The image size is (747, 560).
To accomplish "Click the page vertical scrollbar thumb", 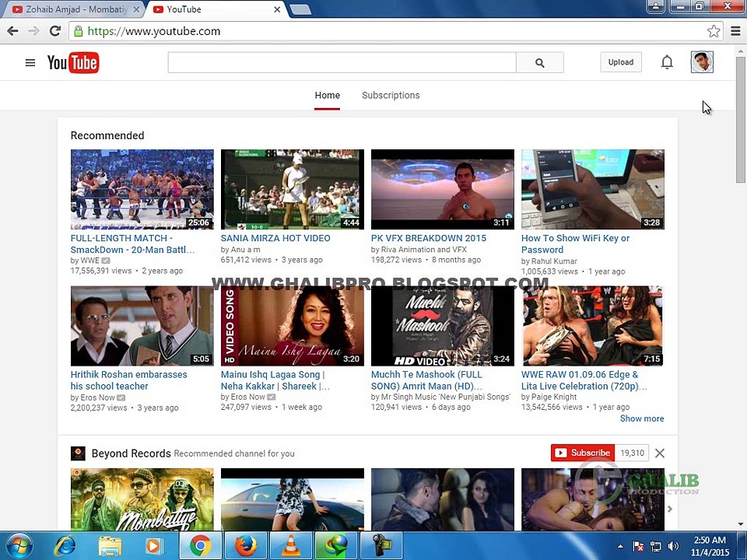I will (741, 119).
